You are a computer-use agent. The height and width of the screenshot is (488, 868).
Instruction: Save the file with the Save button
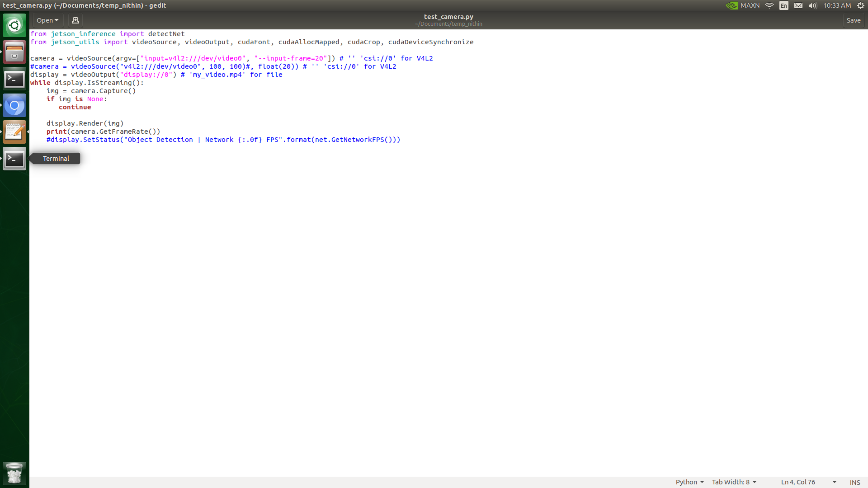(x=854, y=20)
